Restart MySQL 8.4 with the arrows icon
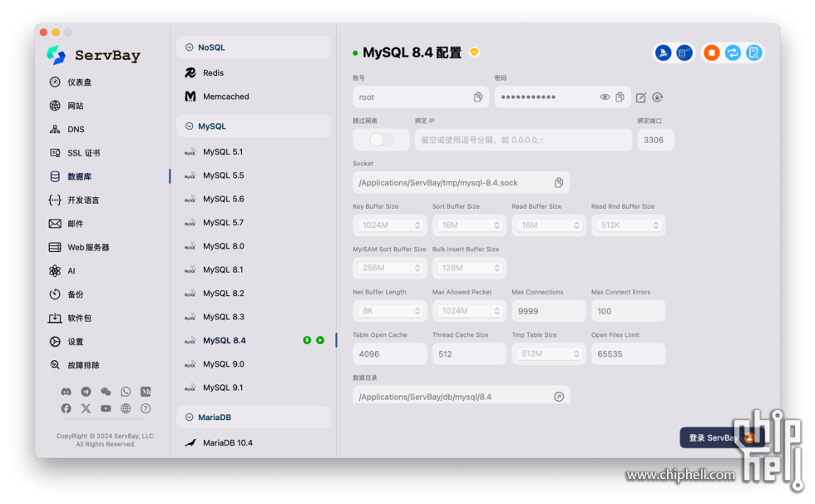 click(733, 52)
